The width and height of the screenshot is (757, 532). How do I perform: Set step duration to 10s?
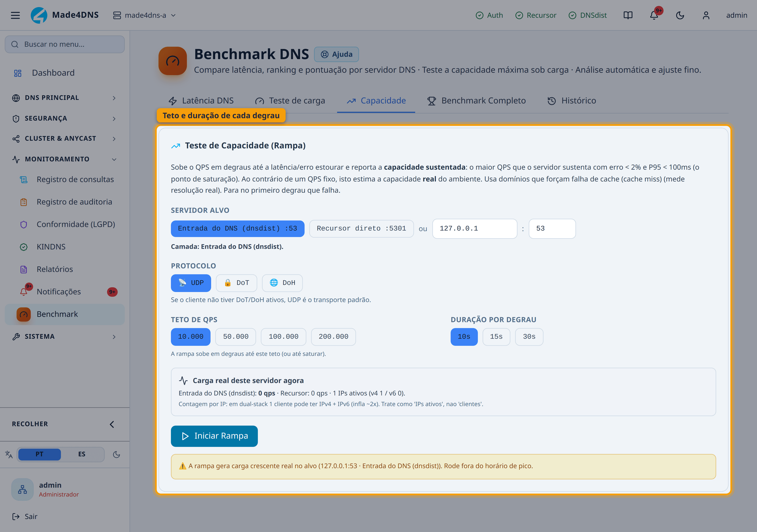tap(464, 337)
